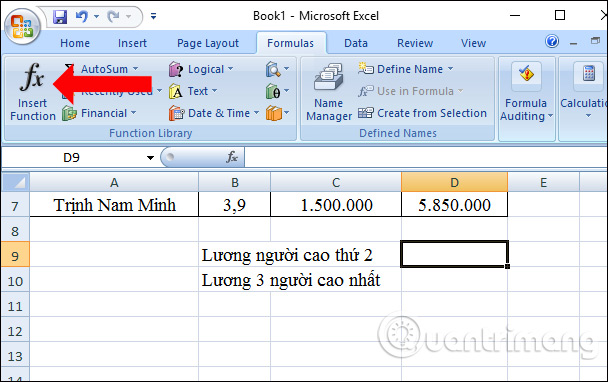Open the Name Manager
Screen dimensions: 608x382
328,92
